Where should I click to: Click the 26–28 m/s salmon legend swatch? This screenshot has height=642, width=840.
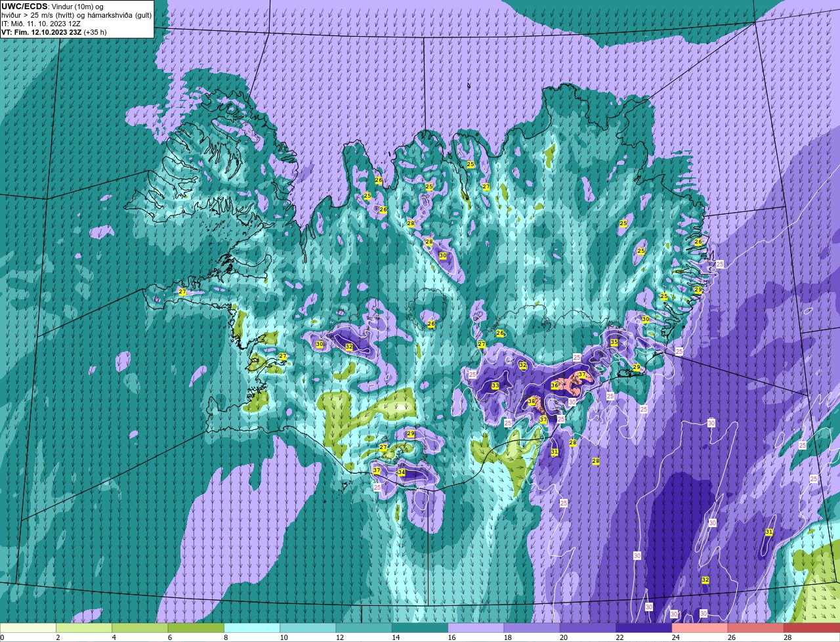(x=756, y=628)
